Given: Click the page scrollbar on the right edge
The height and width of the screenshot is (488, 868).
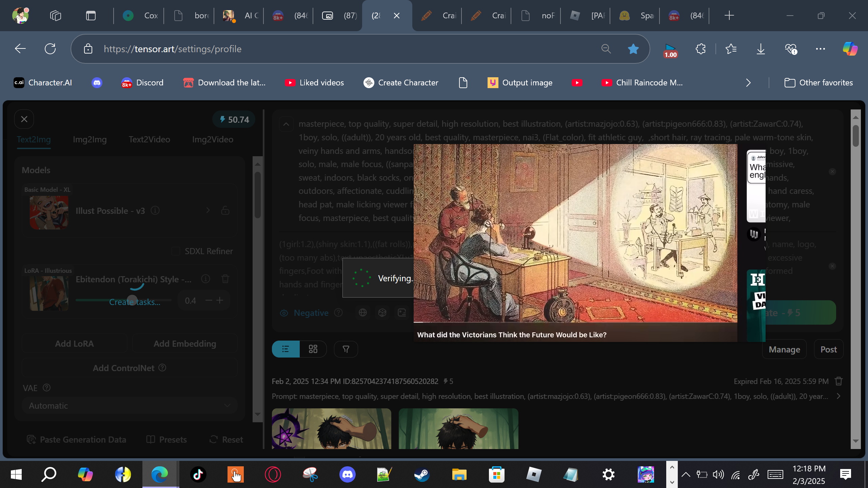Looking at the screenshot, I should 856,136.
